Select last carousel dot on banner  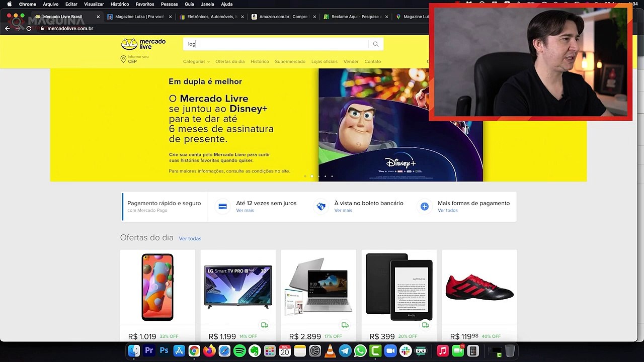coord(332,176)
